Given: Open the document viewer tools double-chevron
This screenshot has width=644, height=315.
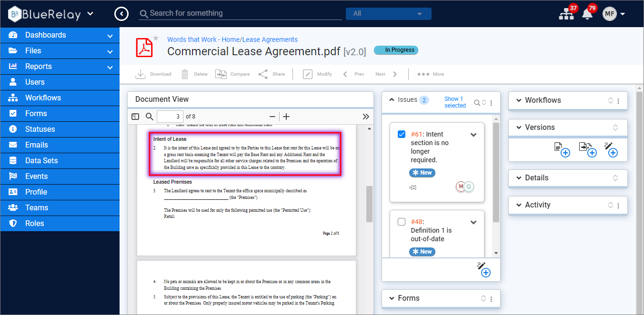Looking at the screenshot, I should [x=366, y=117].
